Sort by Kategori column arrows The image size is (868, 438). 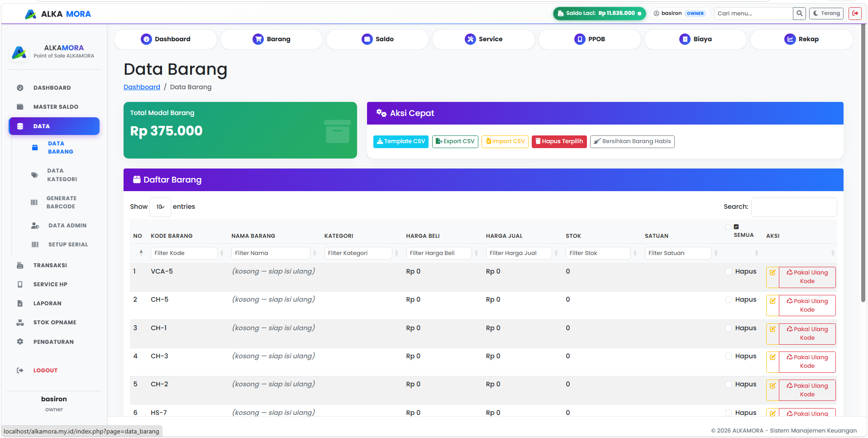pyautogui.click(x=396, y=253)
